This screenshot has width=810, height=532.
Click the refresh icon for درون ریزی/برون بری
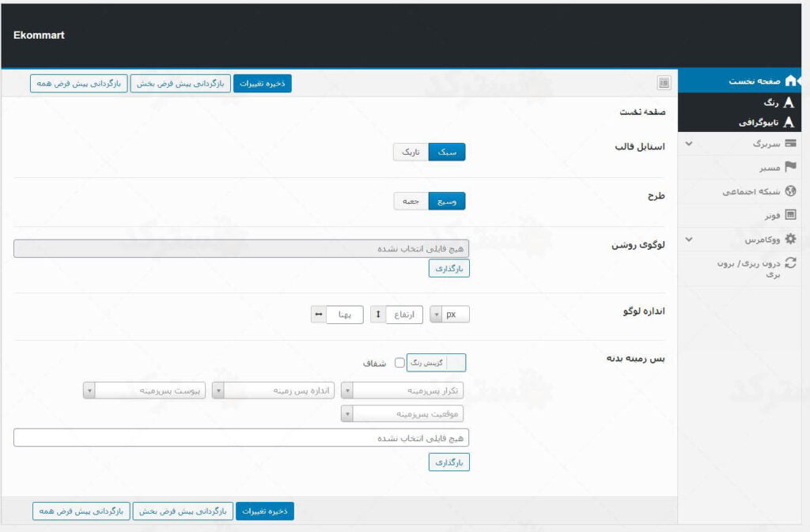(789, 263)
